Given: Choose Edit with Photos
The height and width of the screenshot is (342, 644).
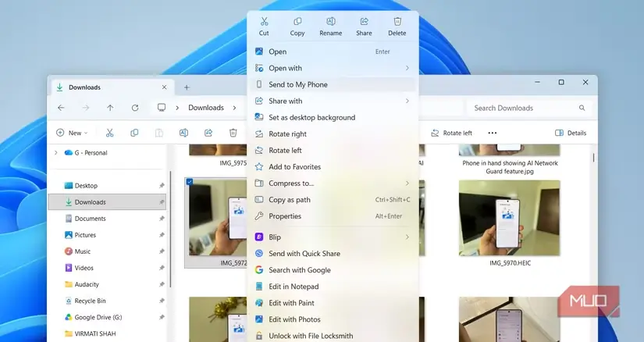Looking at the screenshot, I should click(x=333, y=319).
